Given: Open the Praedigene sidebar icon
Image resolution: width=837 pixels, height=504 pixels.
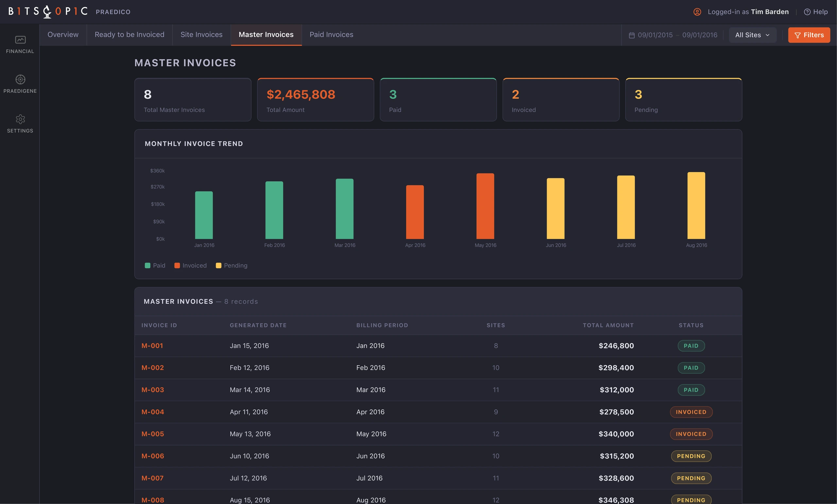Looking at the screenshot, I should pos(20,79).
